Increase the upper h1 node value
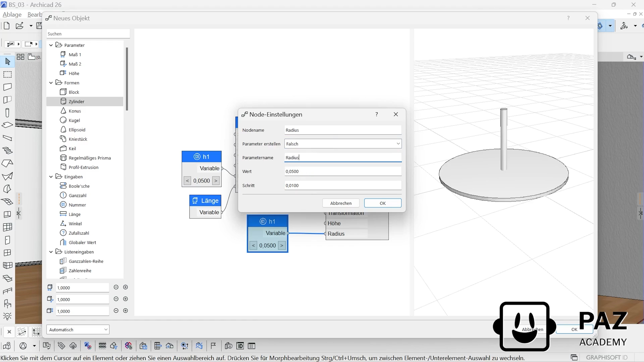Image resolution: width=644 pixels, height=362 pixels. 216,180
